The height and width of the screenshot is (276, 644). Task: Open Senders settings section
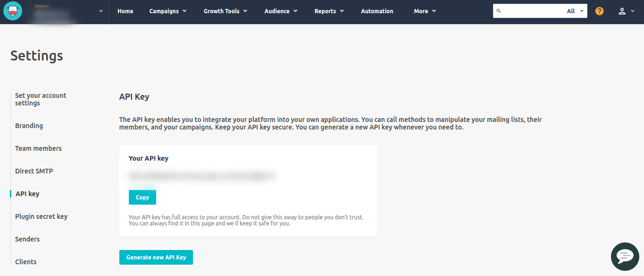[27, 239]
